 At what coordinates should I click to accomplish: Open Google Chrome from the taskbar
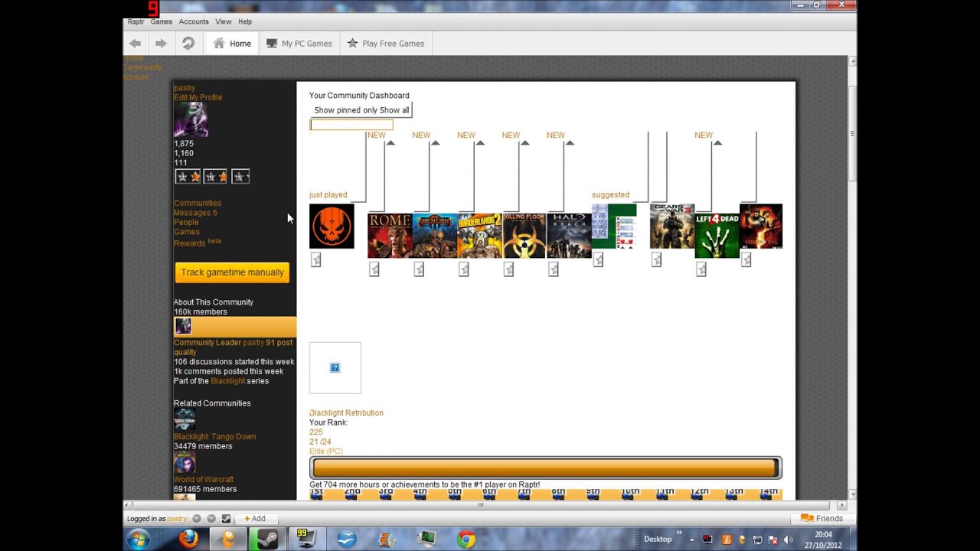pyautogui.click(x=465, y=539)
